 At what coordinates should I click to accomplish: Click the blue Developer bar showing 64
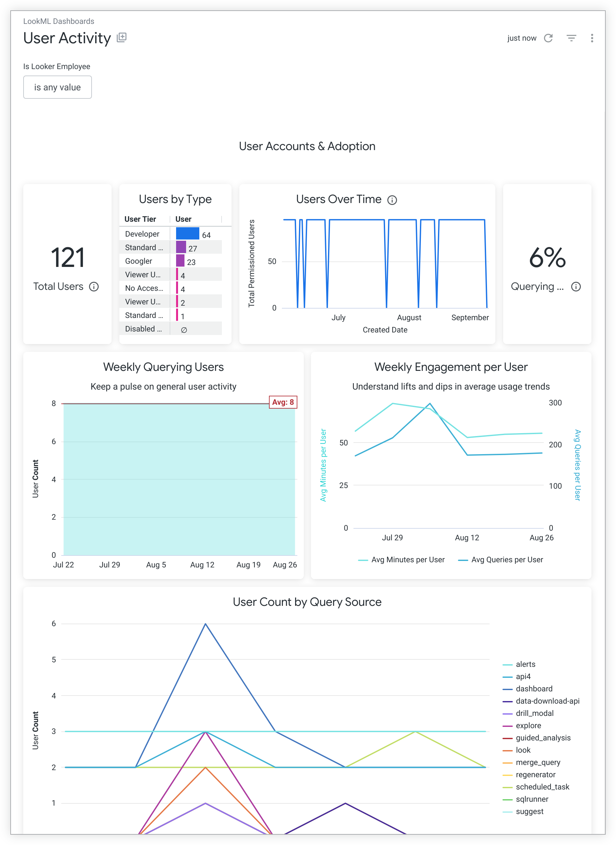pos(188,234)
